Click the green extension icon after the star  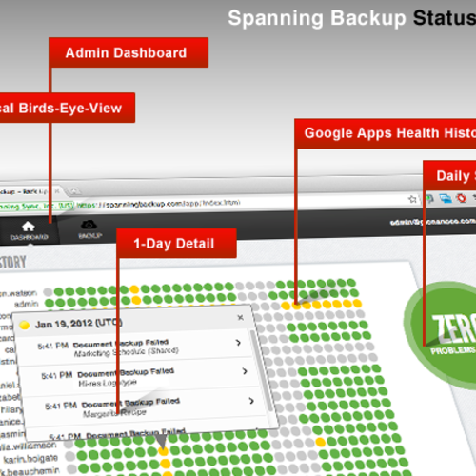[429, 199]
